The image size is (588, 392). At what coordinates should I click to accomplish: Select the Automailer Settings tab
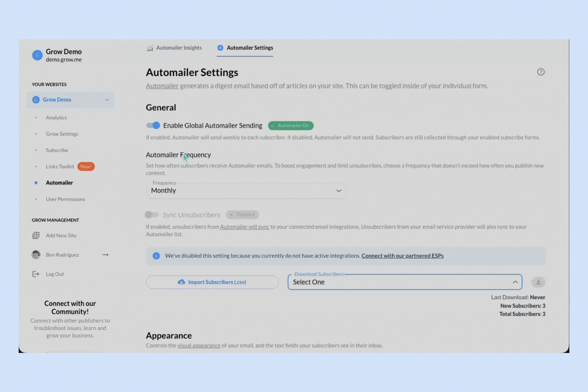tap(245, 48)
